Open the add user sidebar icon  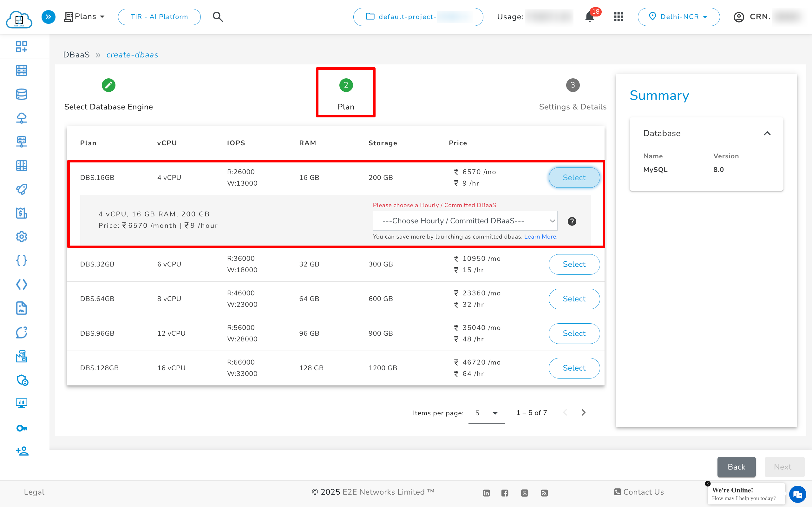click(x=22, y=451)
